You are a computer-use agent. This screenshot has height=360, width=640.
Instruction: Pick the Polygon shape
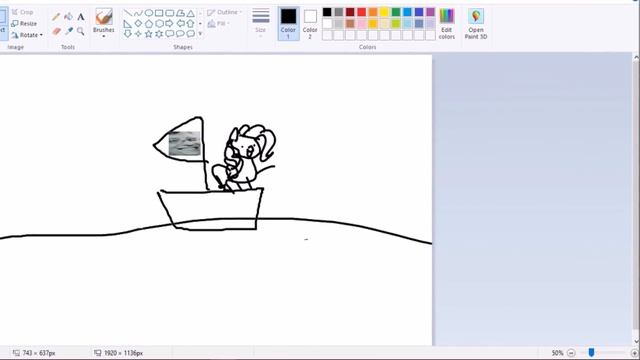180,13
